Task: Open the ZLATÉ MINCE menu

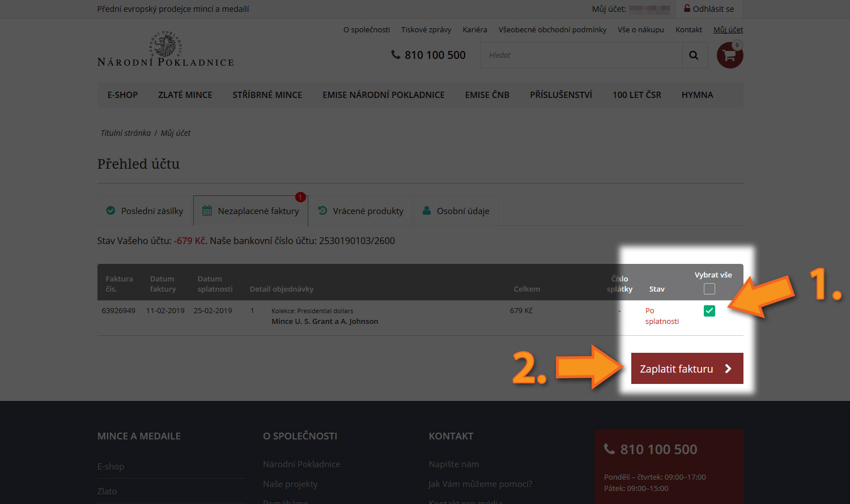Action: [185, 95]
